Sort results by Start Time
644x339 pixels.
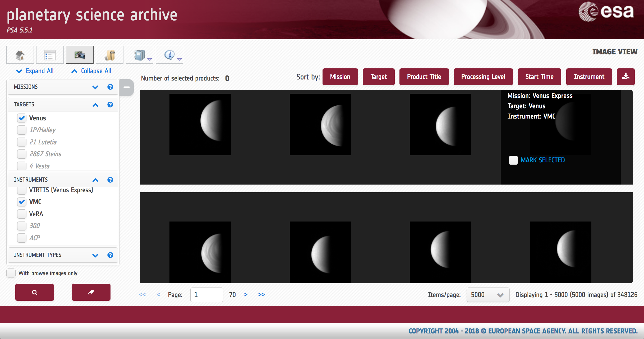pyautogui.click(x=539, y=77)
